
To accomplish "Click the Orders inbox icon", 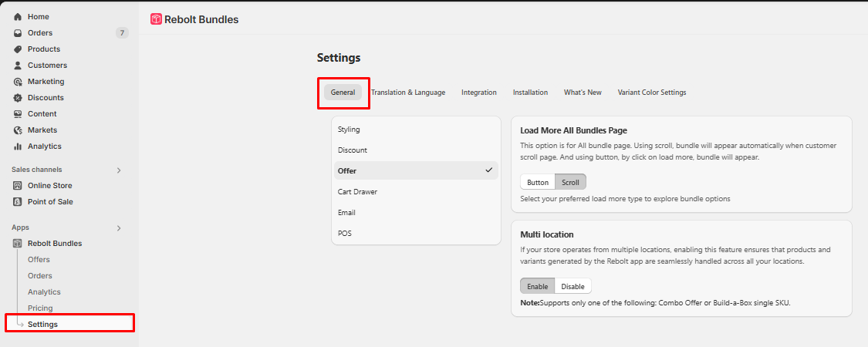I will [18, 32].
